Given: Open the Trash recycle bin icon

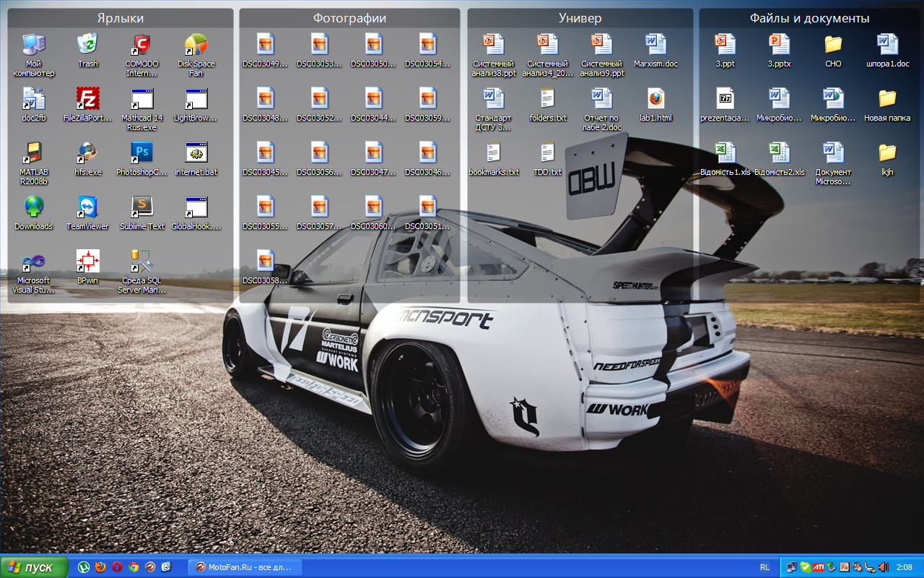Looking at the screenshot, I should (x=88, y=45).
